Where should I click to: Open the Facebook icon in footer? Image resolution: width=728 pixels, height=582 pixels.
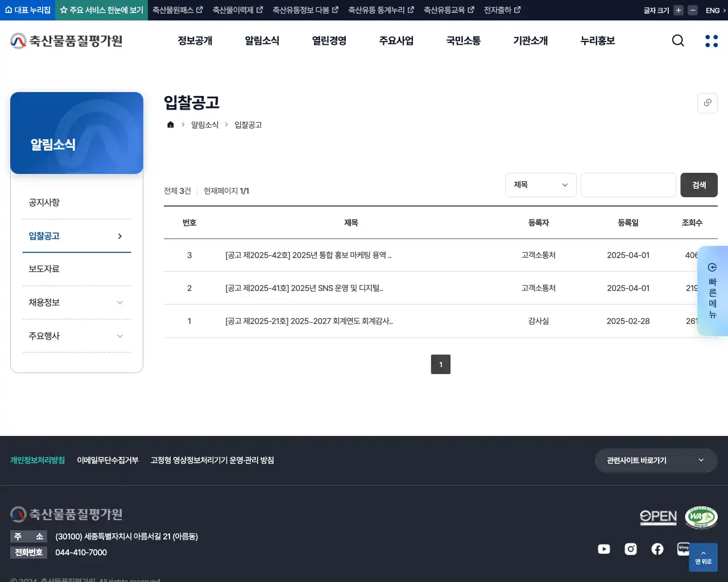(657, 549)
